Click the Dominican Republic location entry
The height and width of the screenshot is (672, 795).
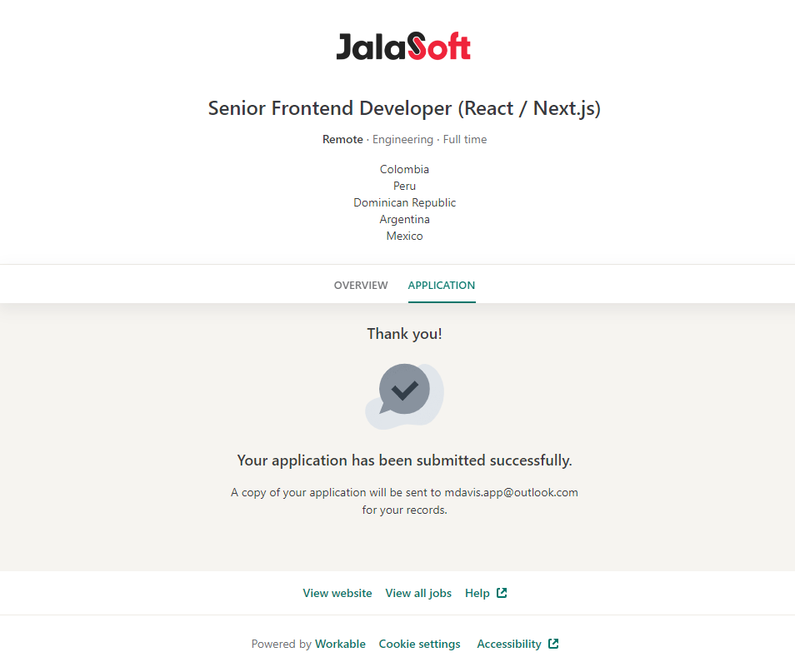(x=404, y=202)
